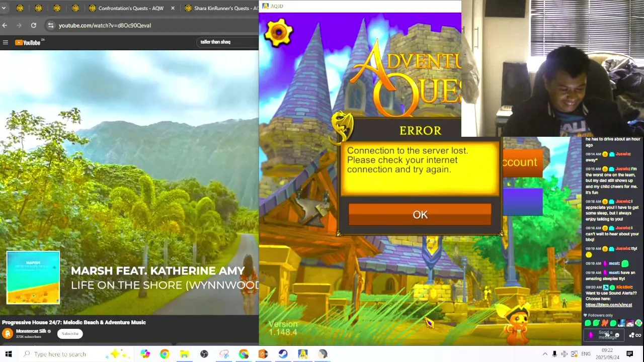Click the youtube.com address bar URL

105,25
